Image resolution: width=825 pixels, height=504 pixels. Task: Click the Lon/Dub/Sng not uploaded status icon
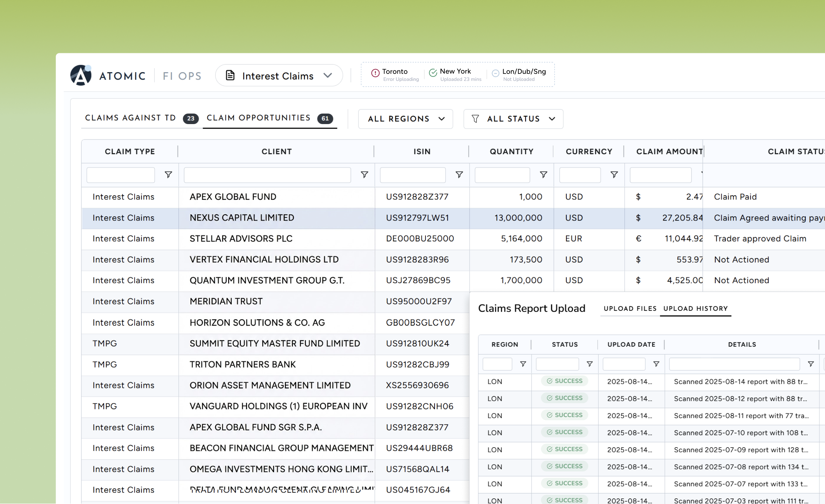pos(495,73)
